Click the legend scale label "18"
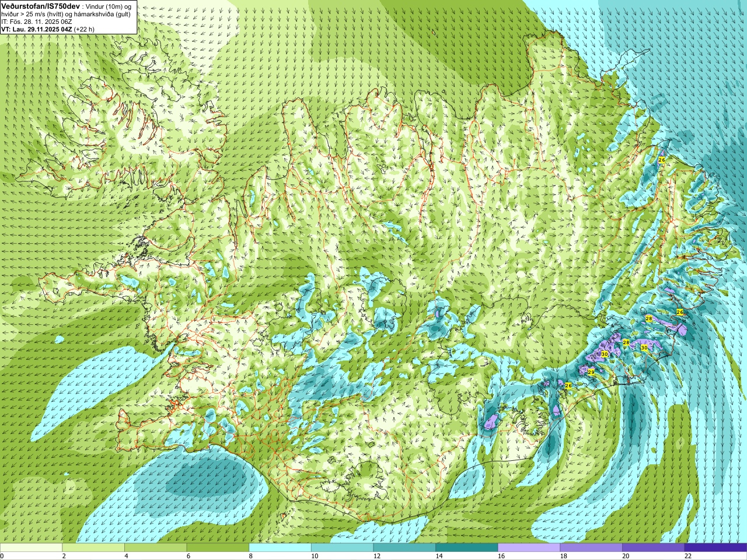The width and height of the screenshot is (747, 560). tap(564, 556)
